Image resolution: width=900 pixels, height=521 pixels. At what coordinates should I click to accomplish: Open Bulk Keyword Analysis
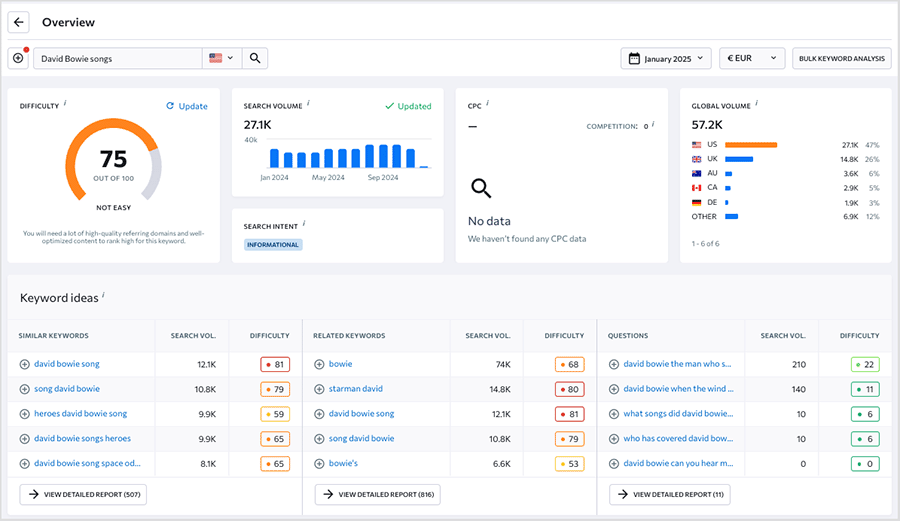coord(841,59)
